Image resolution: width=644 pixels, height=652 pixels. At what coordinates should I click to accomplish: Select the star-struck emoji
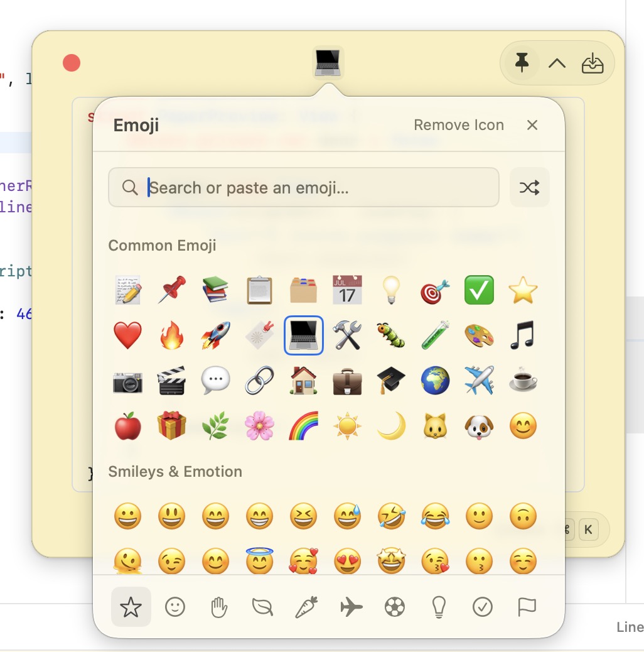pos(392,560)
